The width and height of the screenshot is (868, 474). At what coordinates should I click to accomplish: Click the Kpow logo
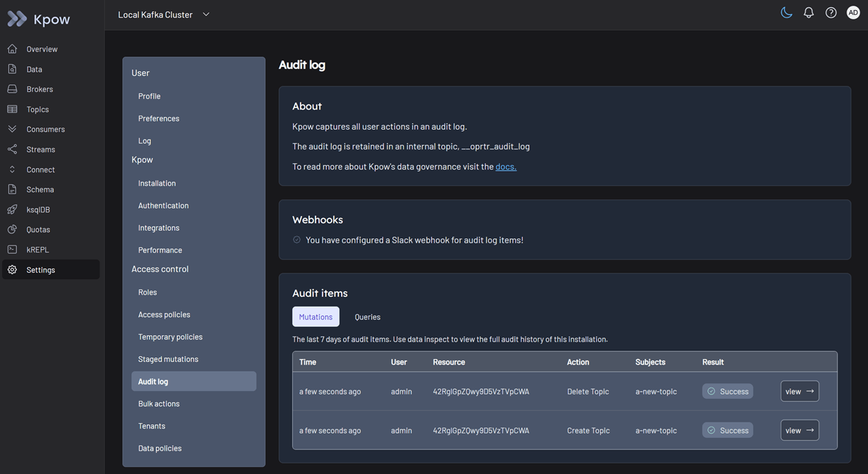pos(39,19)
